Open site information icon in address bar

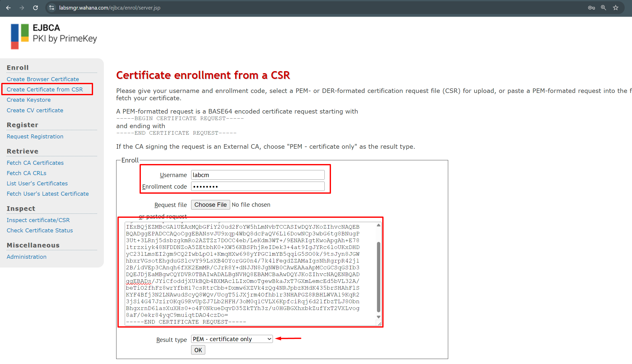[52, 8]
